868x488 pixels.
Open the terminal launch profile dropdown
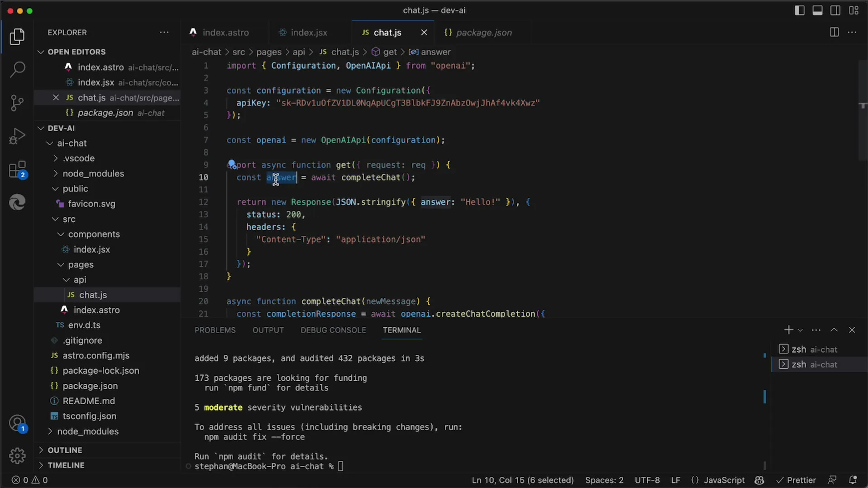[800, 330]
